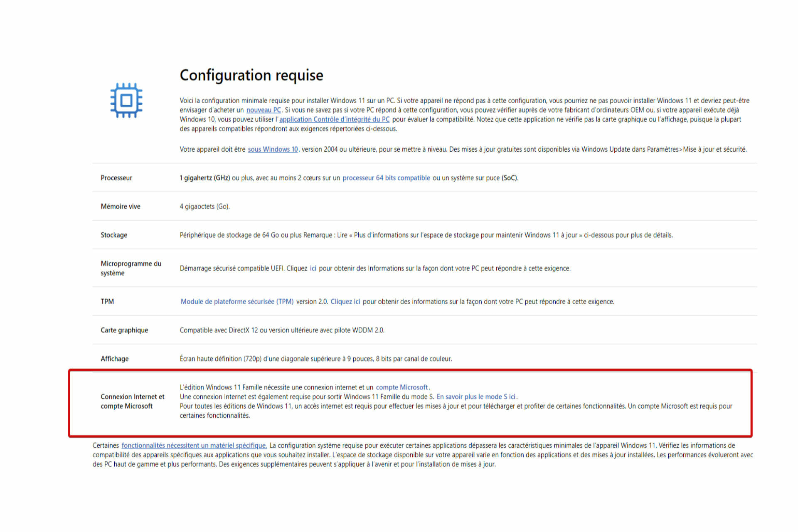Select the "Mémoire vive" row label

pos(121,207)
